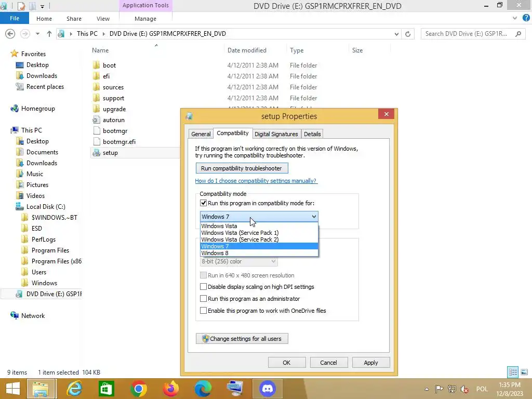Viewport: 532px width, 399px height.
Task: Open the File ribbon menu
Action: [14, 18]
